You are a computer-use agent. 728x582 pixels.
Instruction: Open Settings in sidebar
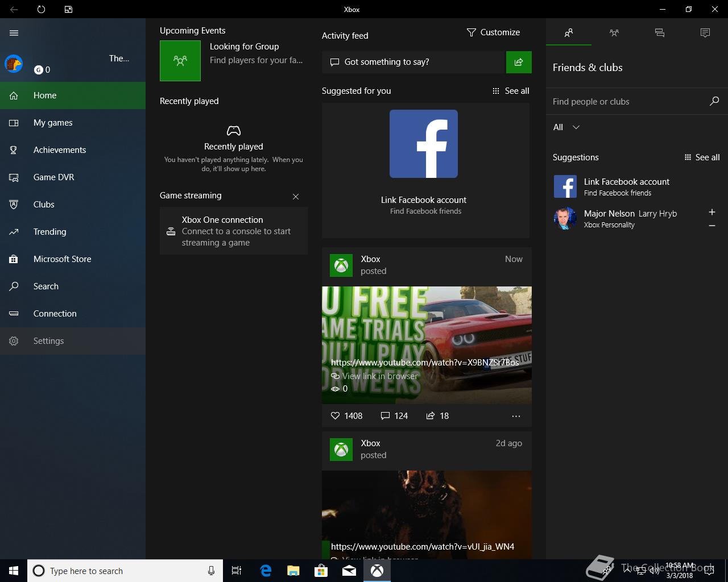click(73, 341)
